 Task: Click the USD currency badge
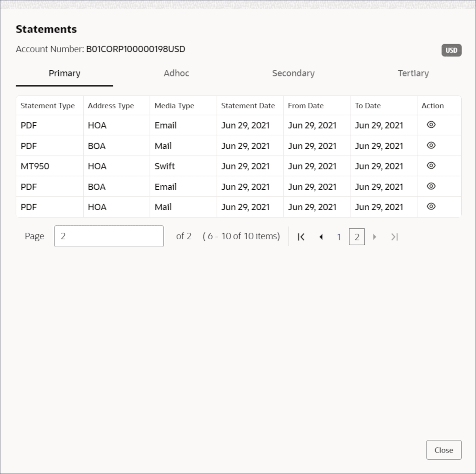451,50
